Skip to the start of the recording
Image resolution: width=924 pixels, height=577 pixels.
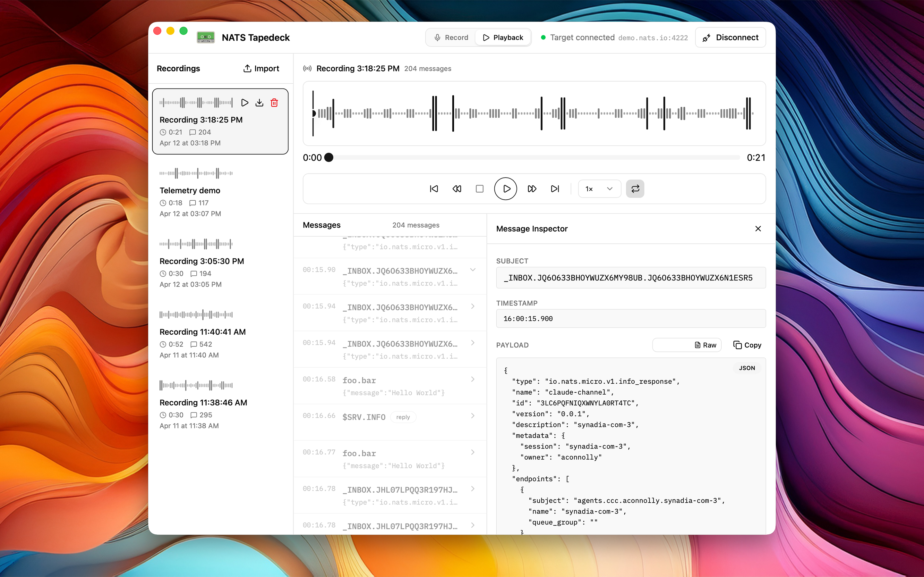click(433, 188)
